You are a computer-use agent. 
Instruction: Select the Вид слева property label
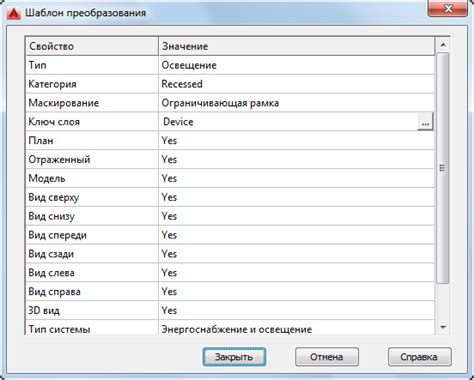tap(92, 273)
